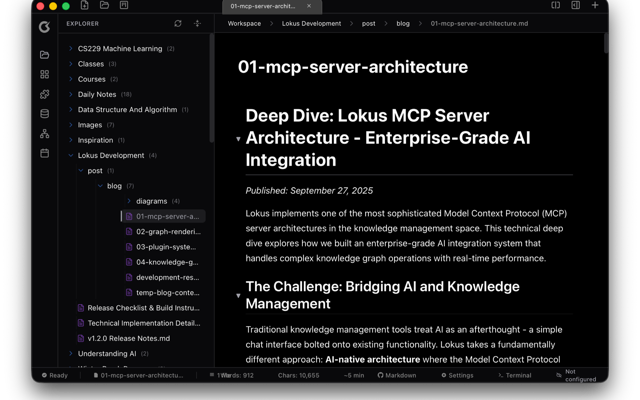Image resolution: width=640 pixels, height=400 pixels.
Task: Click the split editor icon at top right
Action: pyautogui.click(x=556, y=6)
